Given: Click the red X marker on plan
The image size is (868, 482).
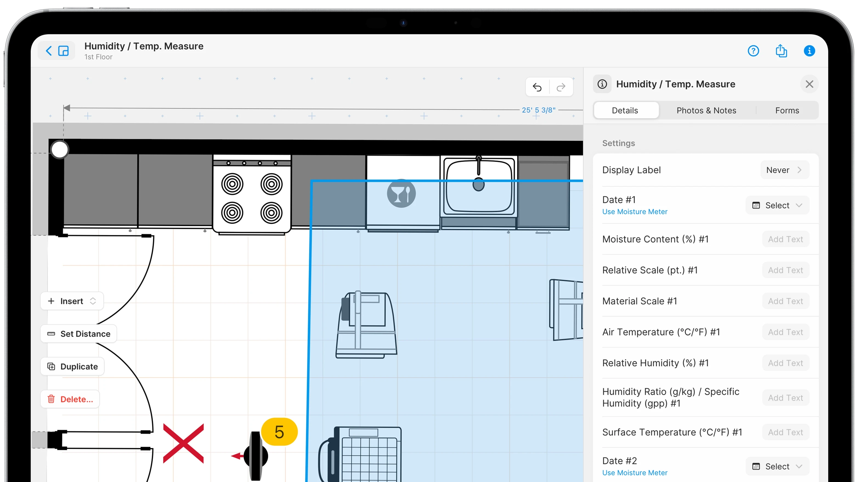Looking at the screenshot, I should coord(183,443).
